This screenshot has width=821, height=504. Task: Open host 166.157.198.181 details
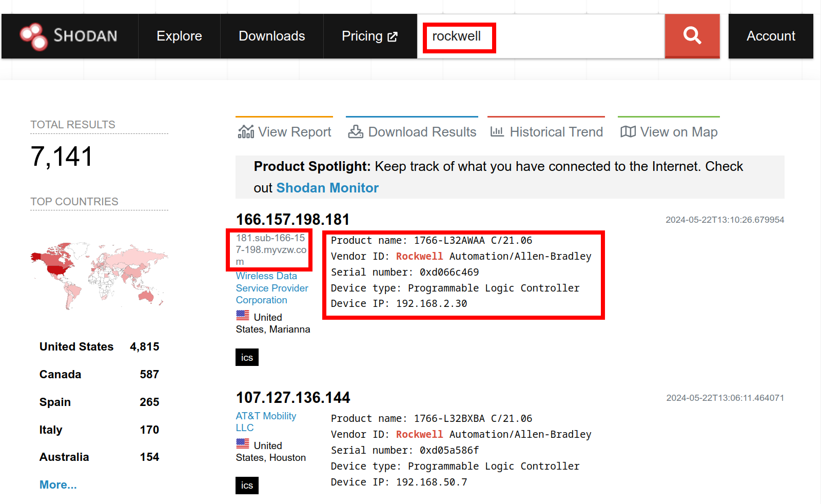point(292,220)
